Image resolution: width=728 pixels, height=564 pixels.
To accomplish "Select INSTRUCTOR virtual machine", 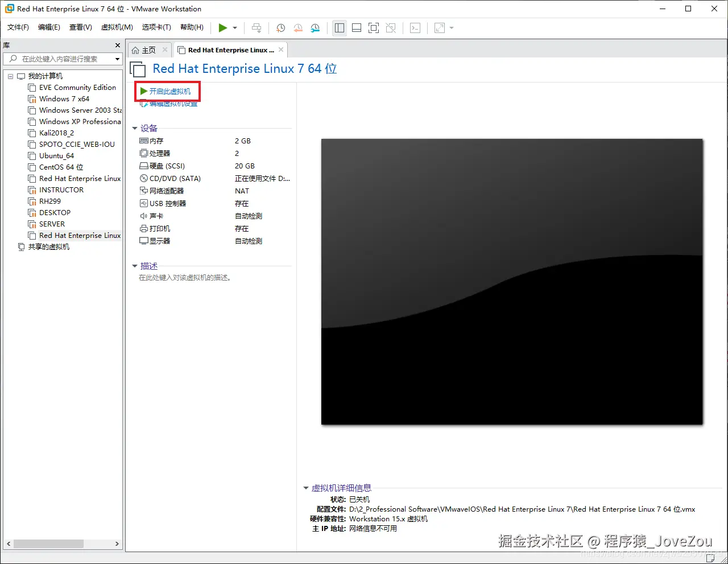I will tap(61, 190).
